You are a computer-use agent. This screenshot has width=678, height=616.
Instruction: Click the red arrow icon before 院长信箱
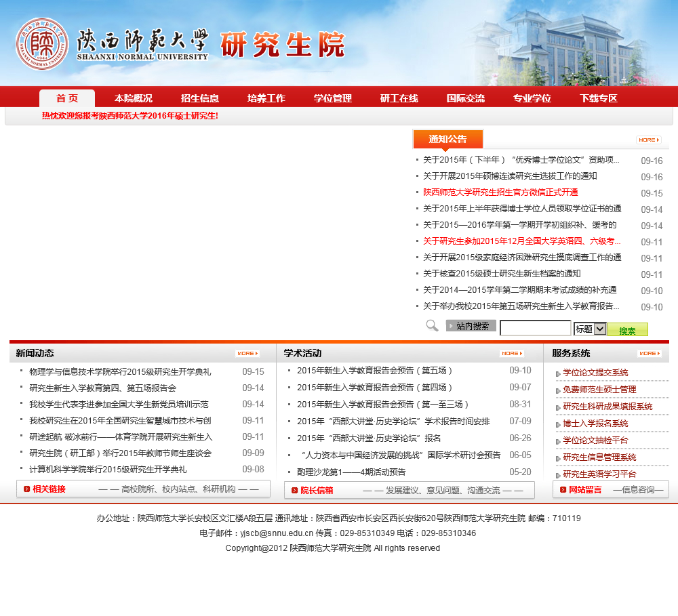click(x=294, y=490)
